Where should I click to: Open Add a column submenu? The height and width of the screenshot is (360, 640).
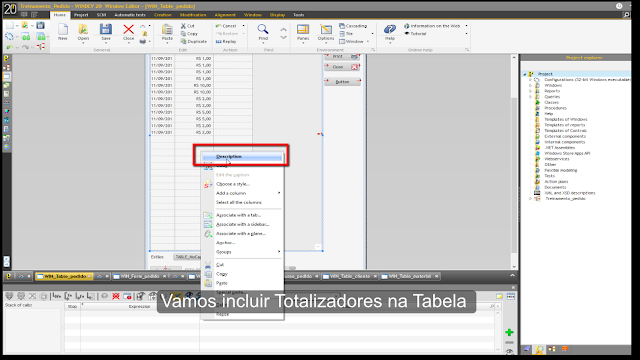point(242,193)
